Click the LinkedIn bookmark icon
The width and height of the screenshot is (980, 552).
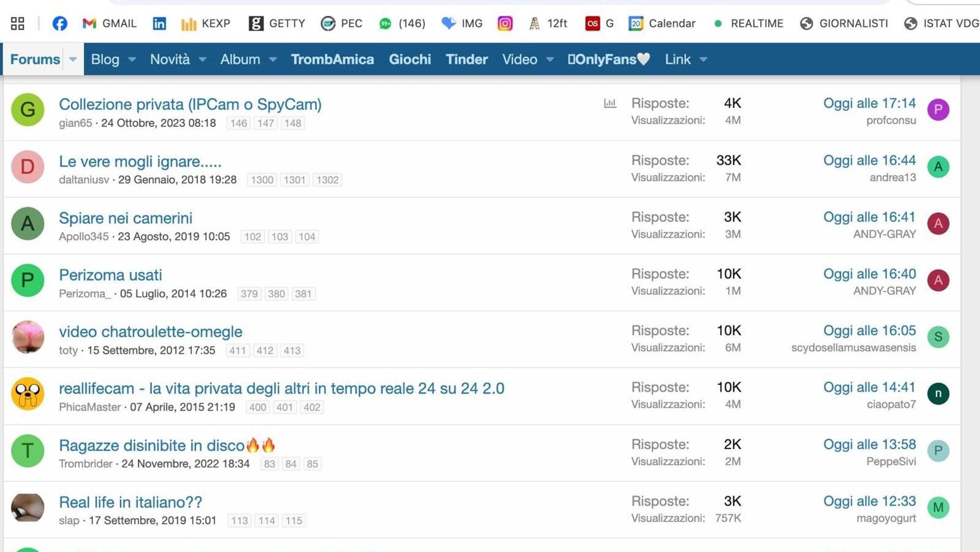(159, 23)
